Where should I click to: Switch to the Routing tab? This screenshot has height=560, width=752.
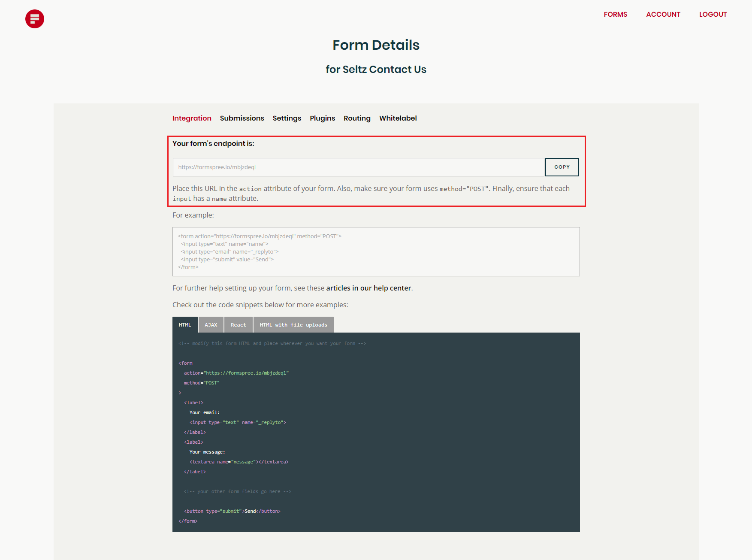point(357,118)
